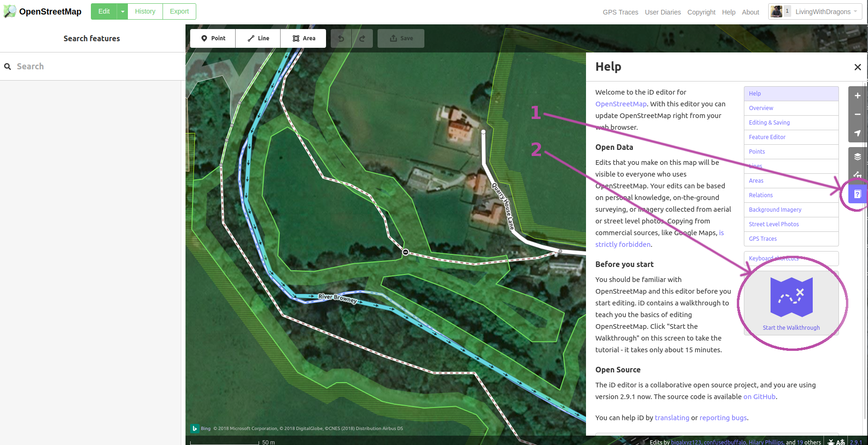Select the Street Level Photos help section
This screenshot has height=445, width=868.
791,224
